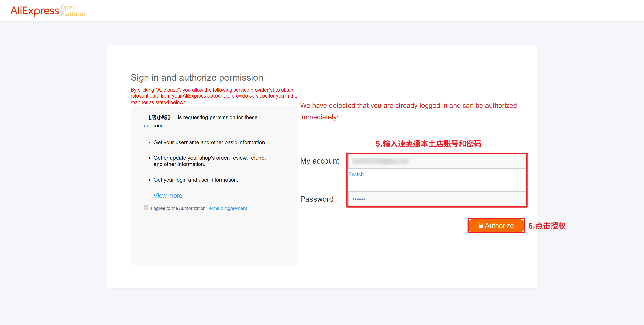This screenshot has width=644, height=325.
Task: Select 'Get your login and user information' item
Action: click(196, 180)
